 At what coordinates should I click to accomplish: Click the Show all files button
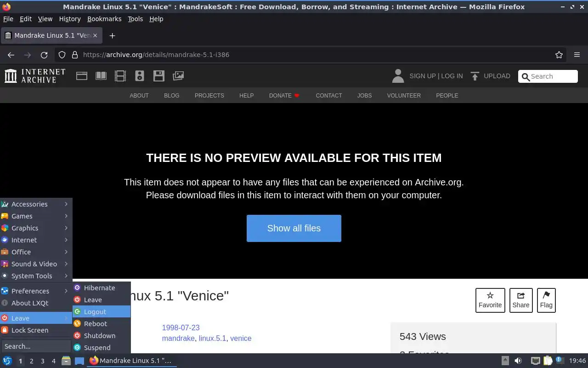[294, 228]
